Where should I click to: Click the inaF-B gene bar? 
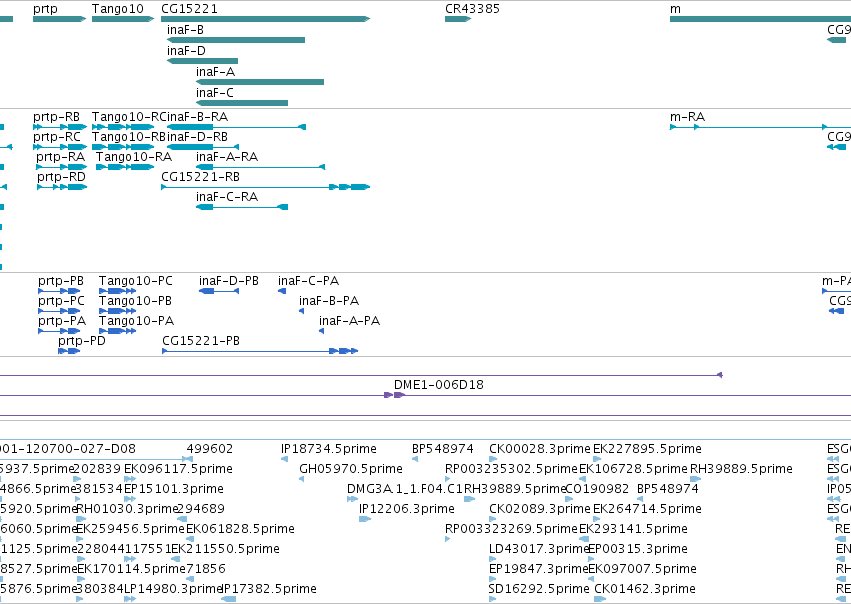[x=236, y=40]
